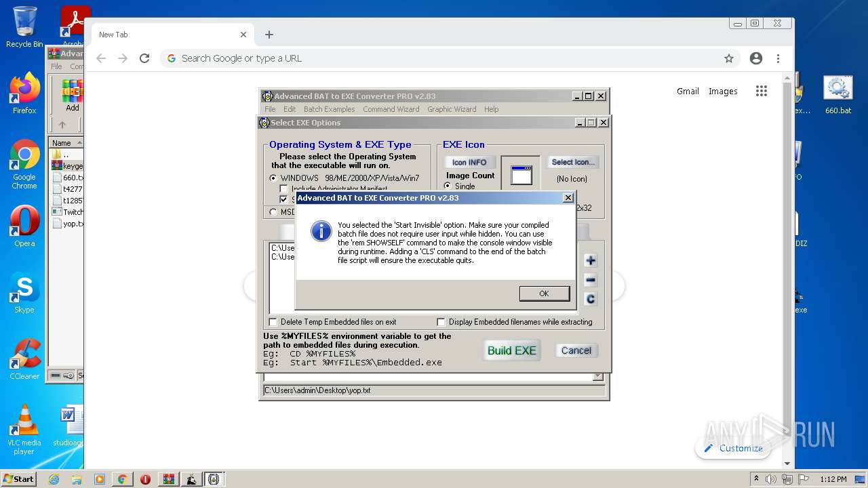Close the New Tab tab
The image size is (868, 488).
243,35
